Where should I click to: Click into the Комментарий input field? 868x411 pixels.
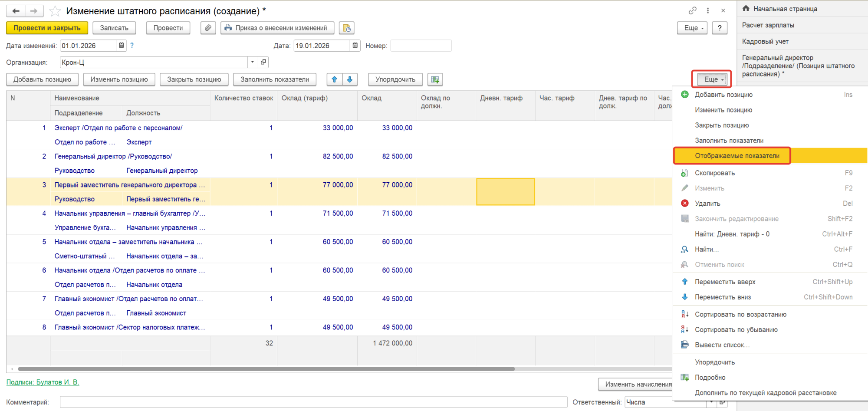pos(313,402)
